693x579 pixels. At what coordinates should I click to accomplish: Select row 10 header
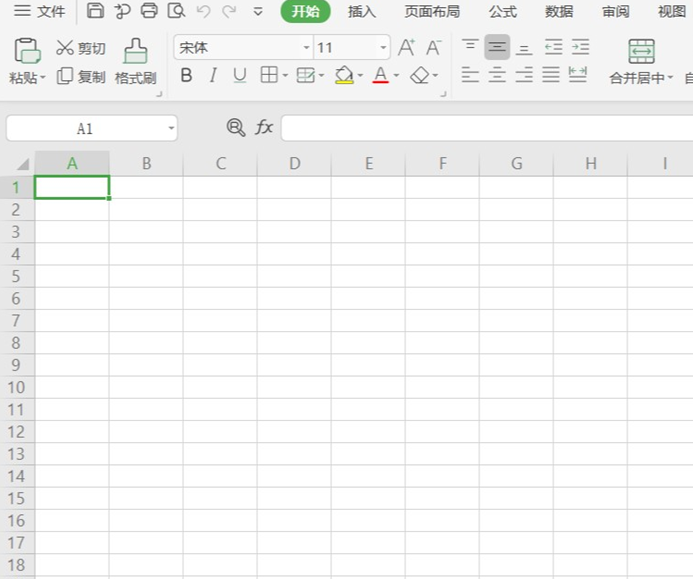click(17, 388)
